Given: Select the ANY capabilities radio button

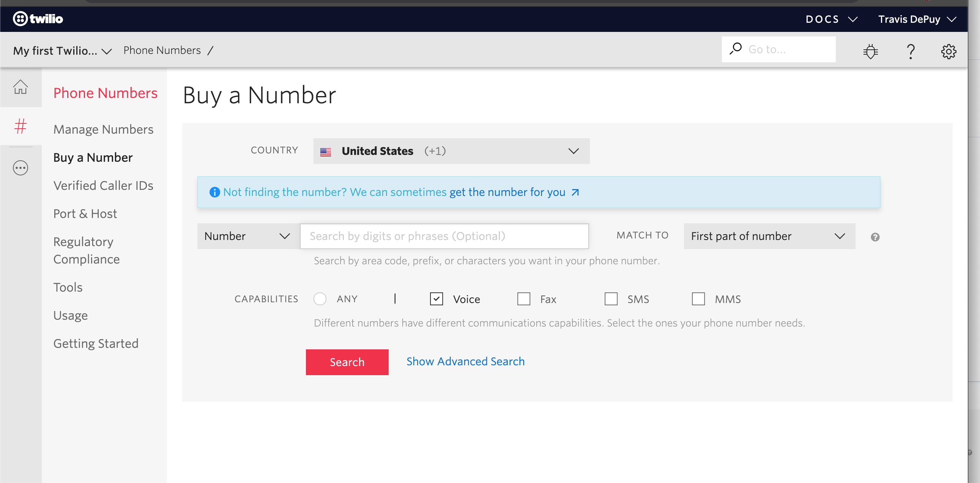Looking at the screenshot, I should tap(320, 299).
